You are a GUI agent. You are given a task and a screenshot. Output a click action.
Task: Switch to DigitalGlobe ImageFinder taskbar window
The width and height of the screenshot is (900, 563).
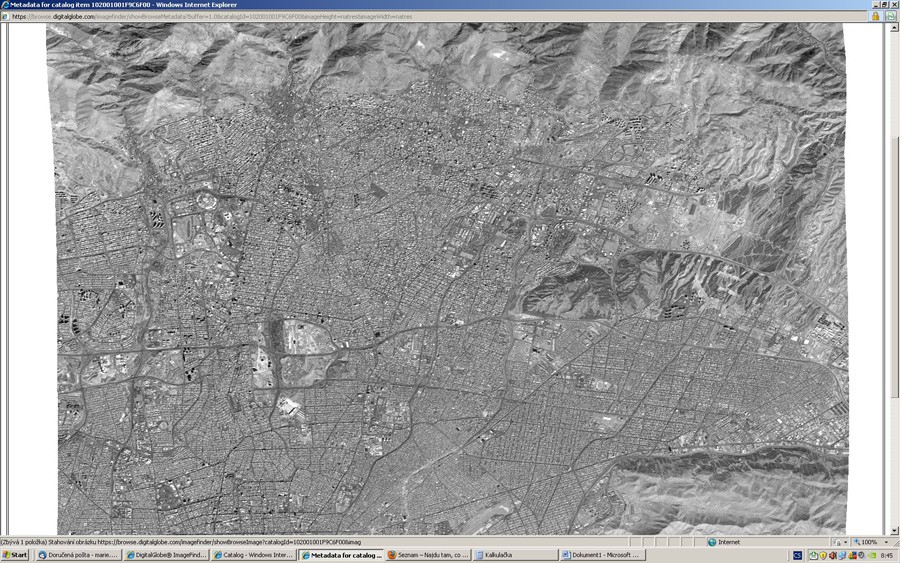coord(166,555)
